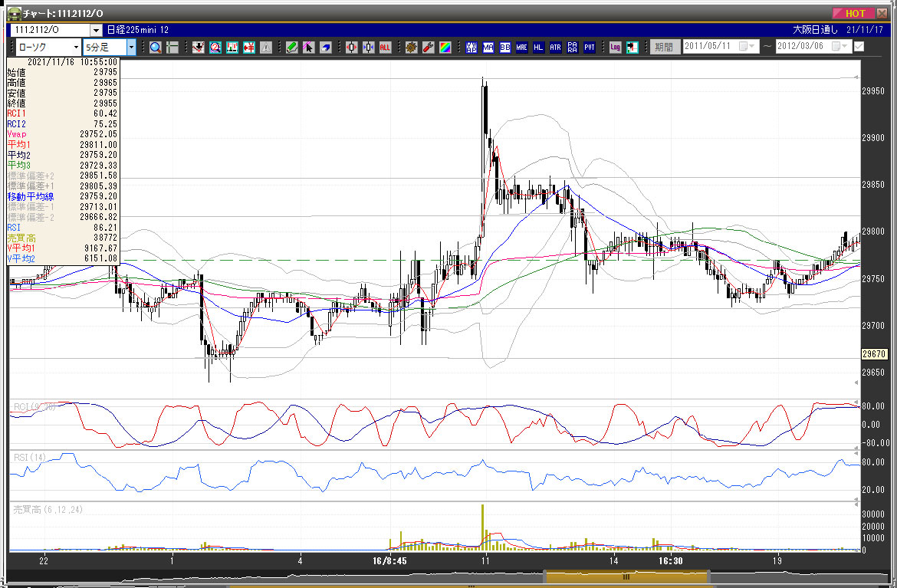The image size is (897, 588).
Task: Click the 29670 current price label
Action: (874, 354)
